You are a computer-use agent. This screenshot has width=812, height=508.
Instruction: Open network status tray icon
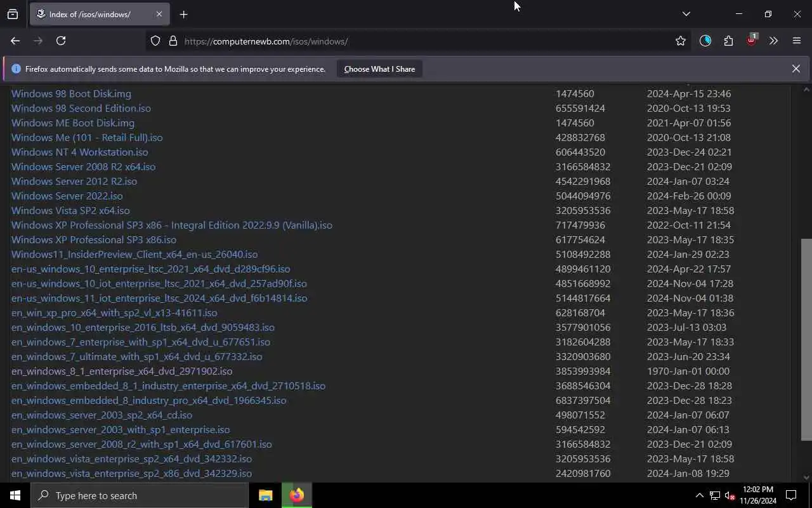coord(714,495)
